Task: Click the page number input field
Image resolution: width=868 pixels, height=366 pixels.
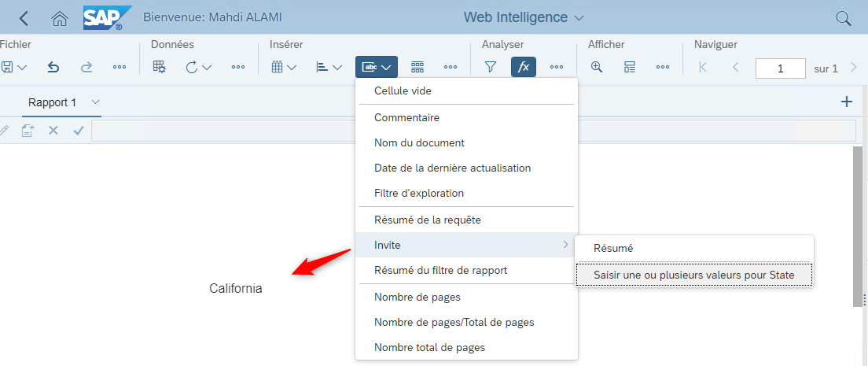Action: coord(781,68)
